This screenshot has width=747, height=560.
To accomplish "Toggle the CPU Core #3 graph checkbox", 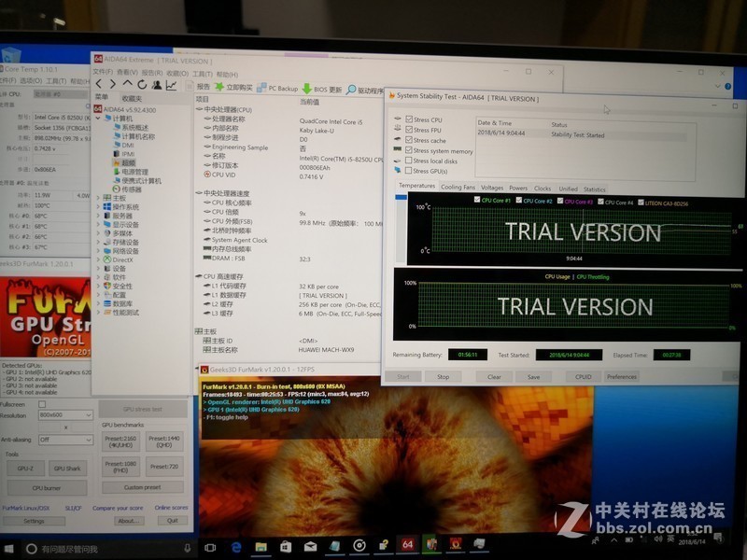I will click(560, 201).
